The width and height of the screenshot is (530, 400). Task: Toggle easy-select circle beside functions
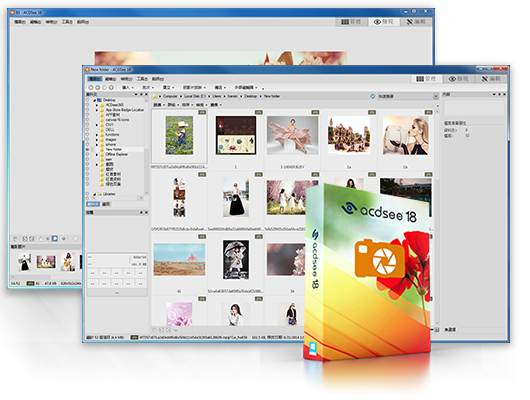click(88, 135)
